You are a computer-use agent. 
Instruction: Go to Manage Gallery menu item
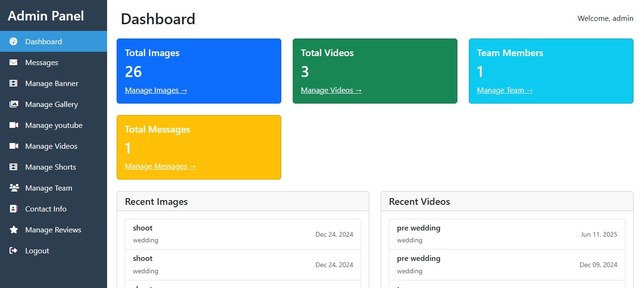coord(51,104)
